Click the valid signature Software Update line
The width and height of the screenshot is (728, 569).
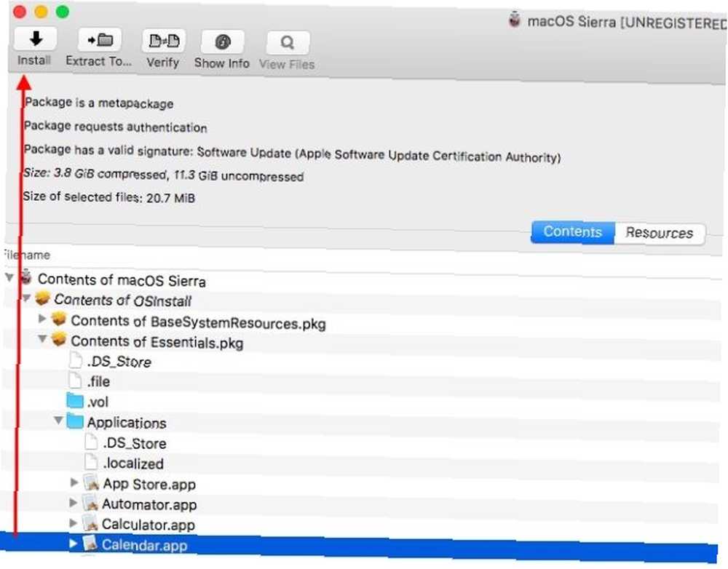point(292,154)
